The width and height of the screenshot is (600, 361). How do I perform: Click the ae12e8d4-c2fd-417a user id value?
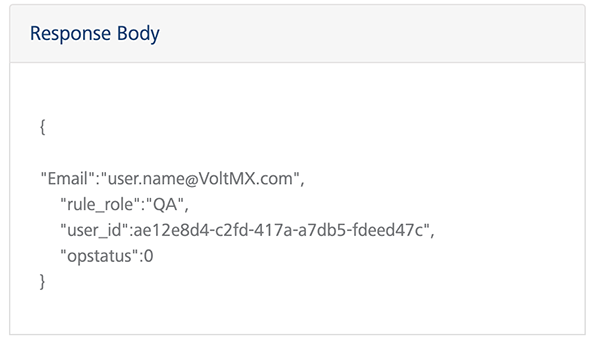click(x=282, y=230)
